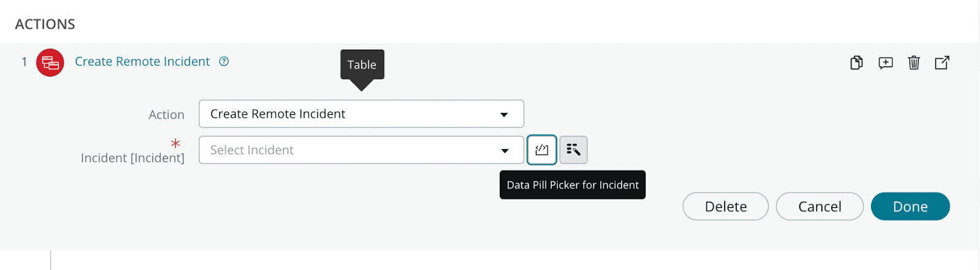Open the Data Pill Picker for Incident
This screenshot has width=980, height=270.
click(541, 150)
